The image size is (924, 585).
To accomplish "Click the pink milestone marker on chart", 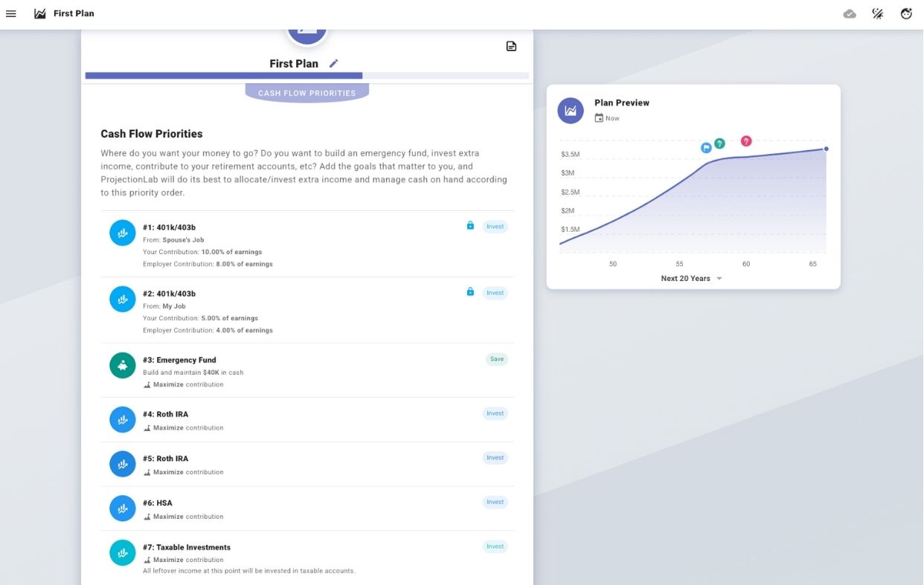I will [x=746, y=141].
